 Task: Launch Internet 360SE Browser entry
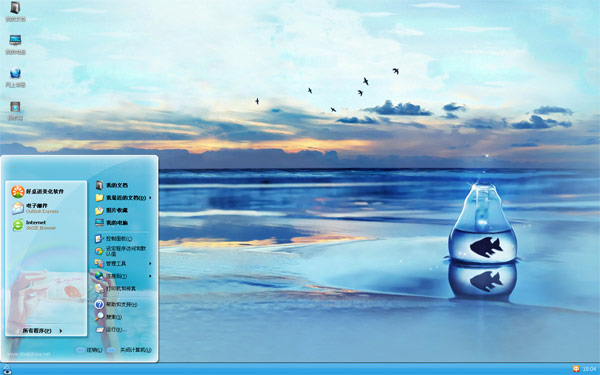click(x=34, y=225)
